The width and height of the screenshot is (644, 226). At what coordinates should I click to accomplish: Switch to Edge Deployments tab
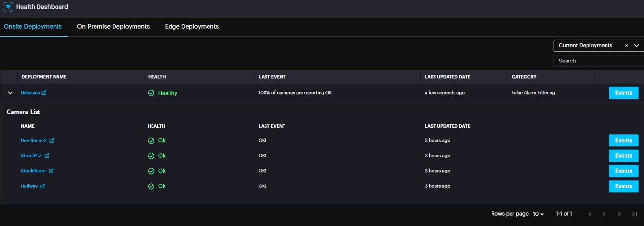coord(191,27)
